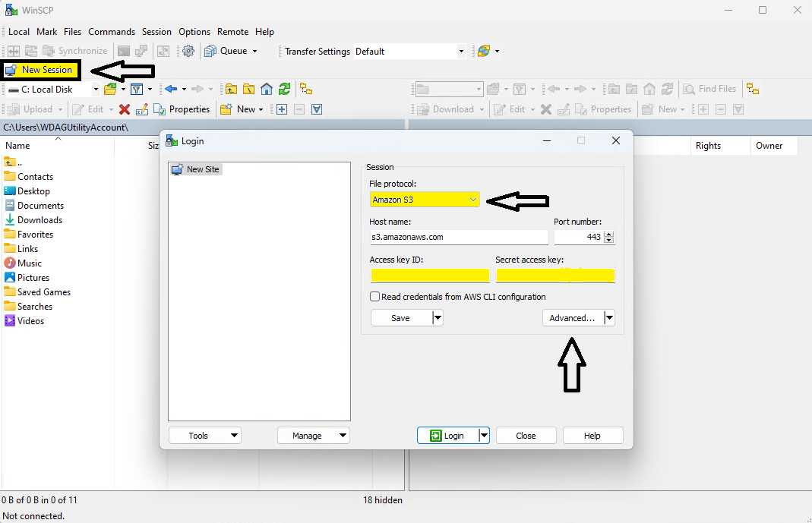
Task: Select the Saved Games folder
Action: click(37, 291)
